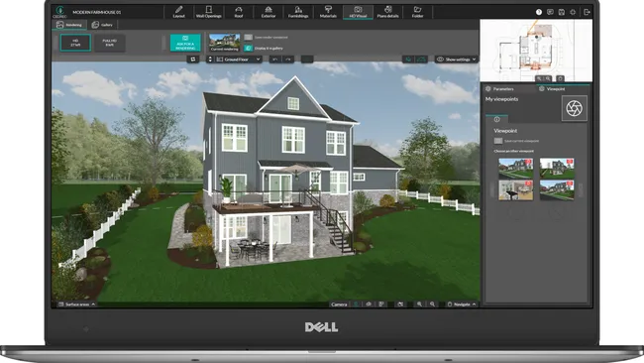Screen dimensions: 644x363
Task: Click the orbit view icon in bottom bar
Action: pyautogui.click(x=369, y=304)
